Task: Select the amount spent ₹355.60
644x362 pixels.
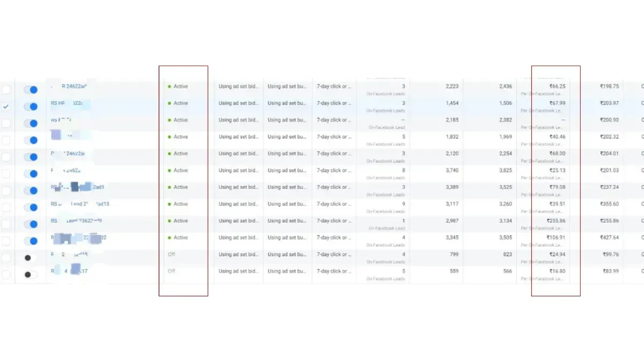Action: 609,204
